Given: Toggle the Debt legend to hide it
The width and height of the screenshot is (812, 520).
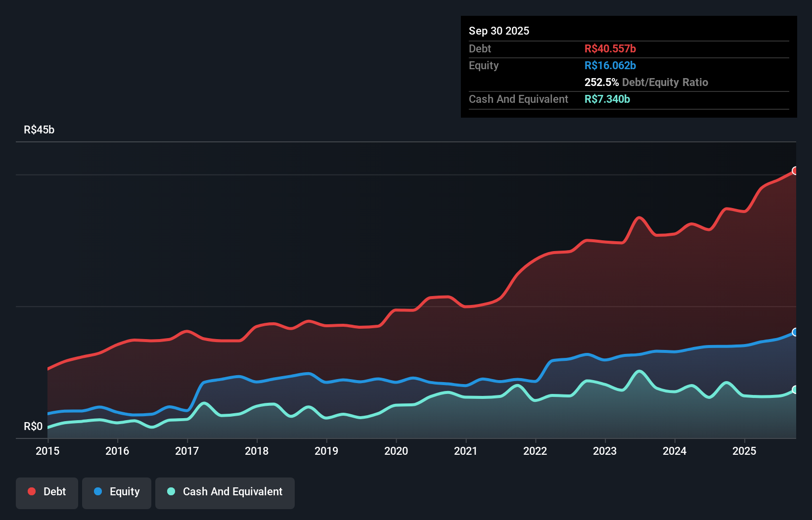Looking at the screenshot, I should [x=47, y=491].
